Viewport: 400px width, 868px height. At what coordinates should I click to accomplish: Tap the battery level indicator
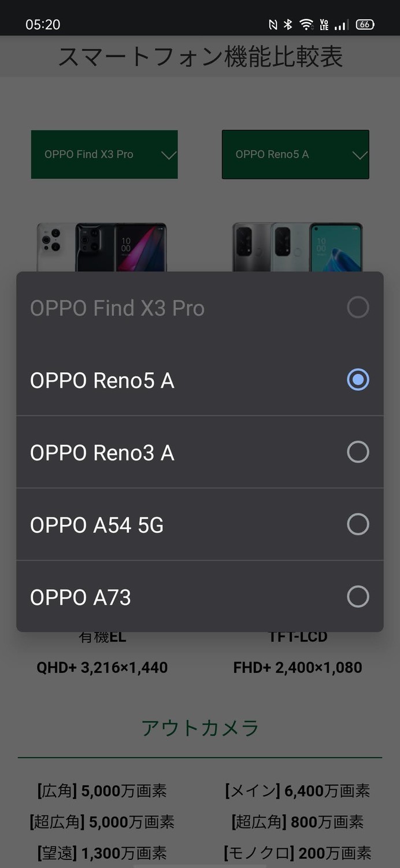365,24
